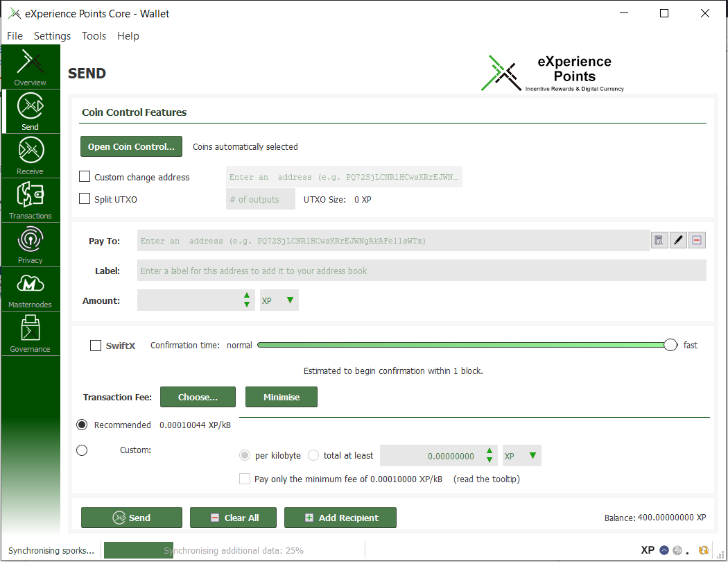Click Open Coin Control button

[132, 146]
